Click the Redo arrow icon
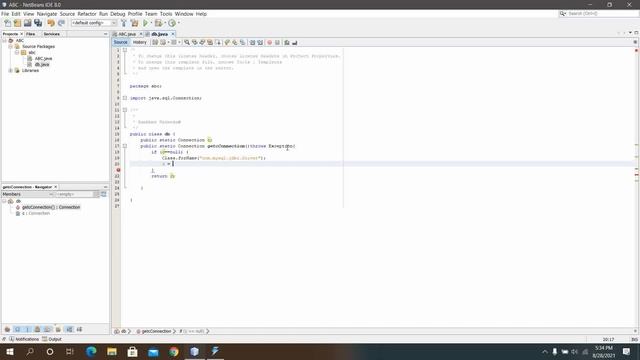 coord(61,23)
